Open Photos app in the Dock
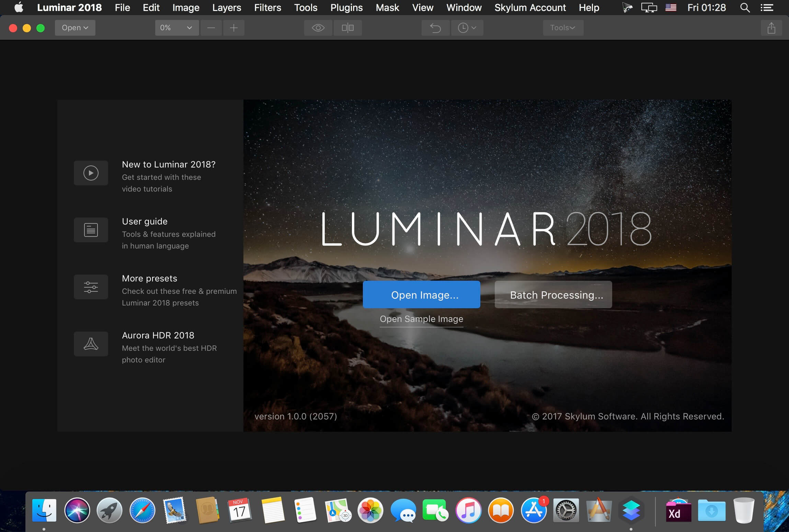The height and width of the screenshot is (532, 789). click(370, 510)
